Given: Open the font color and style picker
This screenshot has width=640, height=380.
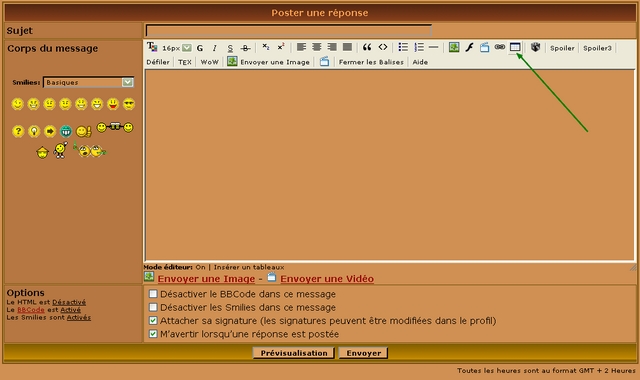Looking at the screenshot, I should pos(152,47).
